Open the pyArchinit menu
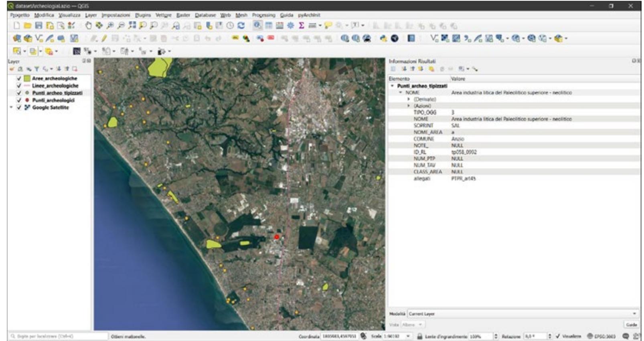 tap(309, 15)
